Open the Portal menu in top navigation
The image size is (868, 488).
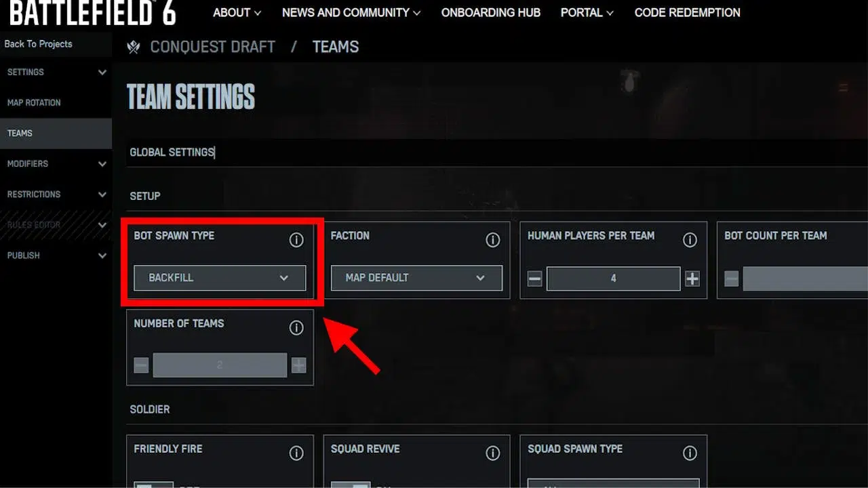coord(587,13)
